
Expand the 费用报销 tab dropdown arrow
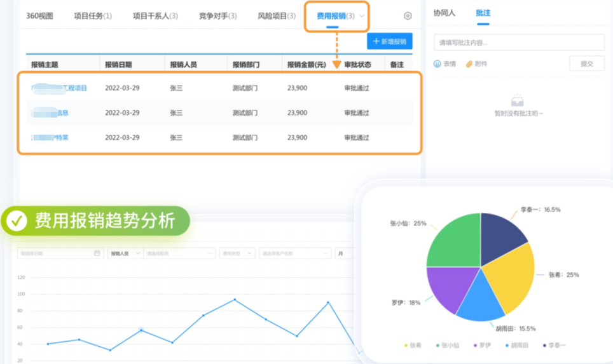coord(362,16)
